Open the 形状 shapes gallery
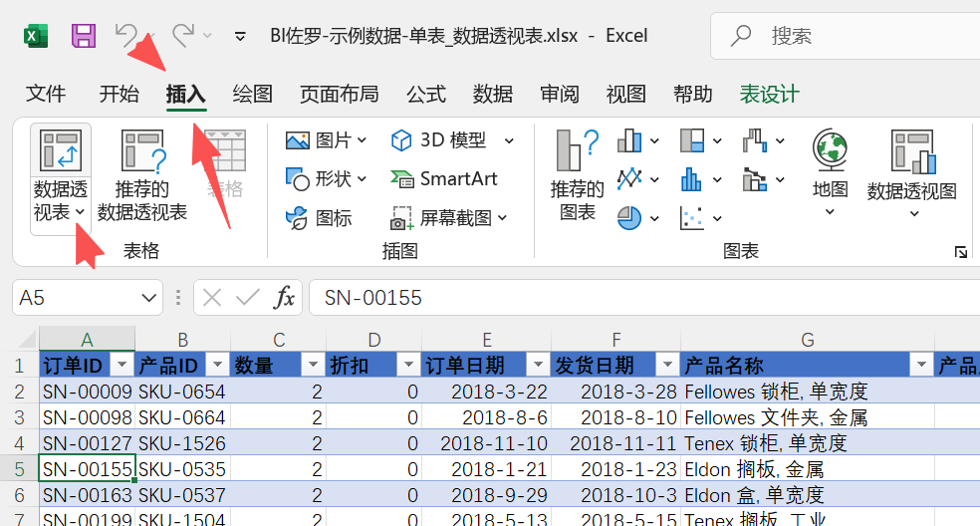Viewport: 980px width, 526px height. pos(326,179)
